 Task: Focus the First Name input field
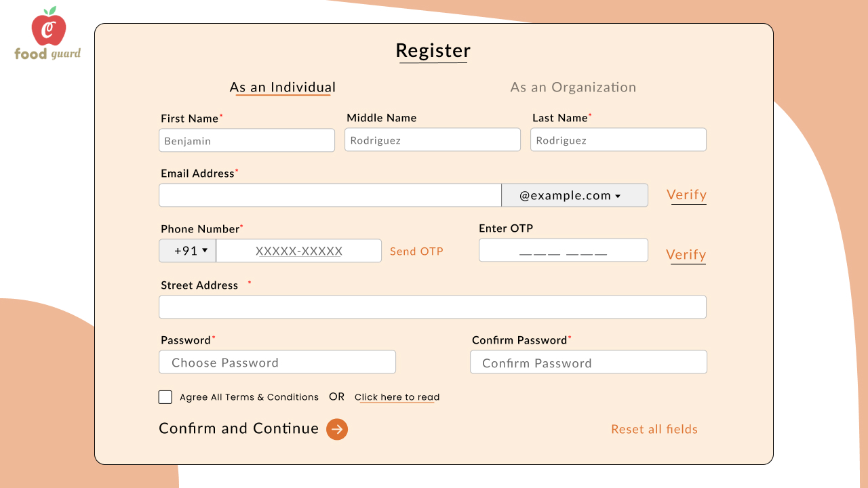(x=247, y=140)
